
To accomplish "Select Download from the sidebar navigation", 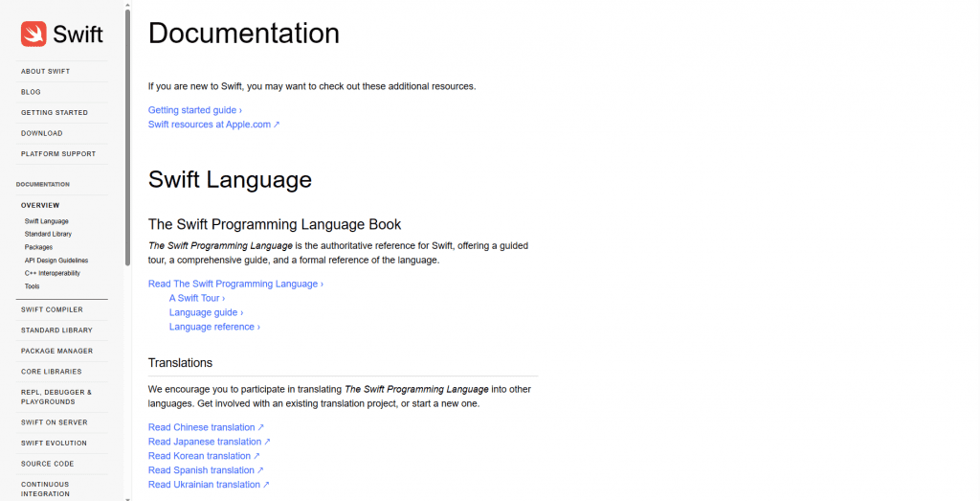I will tap(42, 133).
